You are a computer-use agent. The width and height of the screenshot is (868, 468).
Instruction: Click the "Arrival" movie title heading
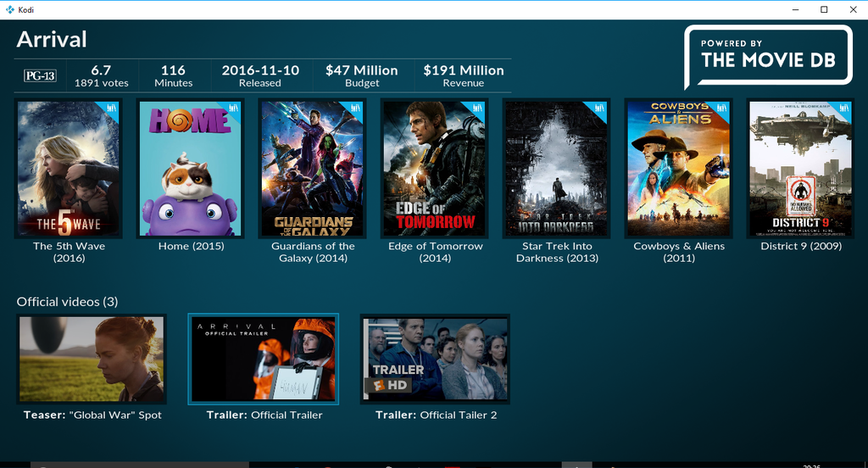[x=52, y=39]
